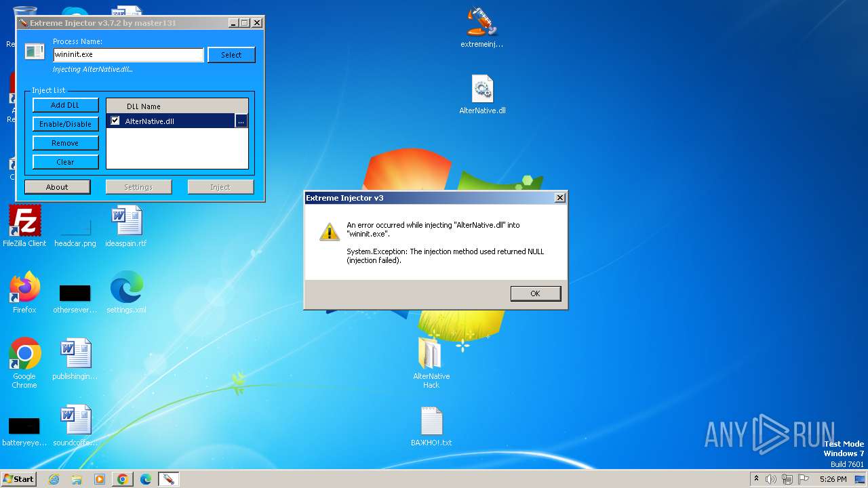Click the 'Injecting AlterNative.dll...' status text

[93, 69]
